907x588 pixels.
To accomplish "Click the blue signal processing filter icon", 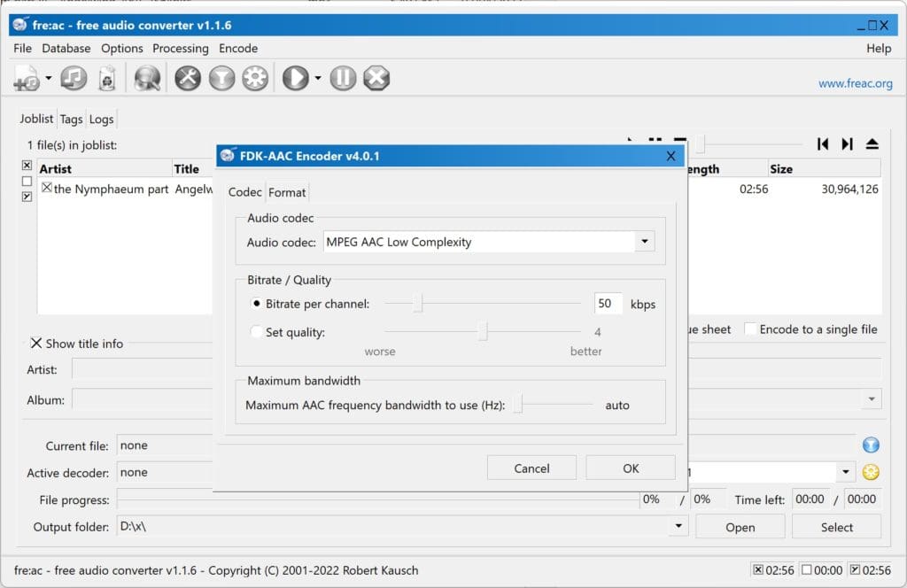I will [871, 445].
